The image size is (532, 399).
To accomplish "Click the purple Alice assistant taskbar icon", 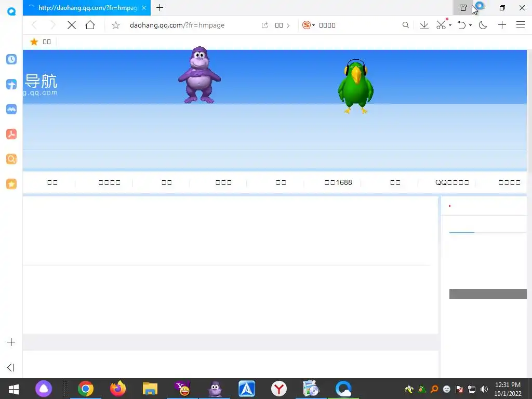I will [x=44, y=389].
